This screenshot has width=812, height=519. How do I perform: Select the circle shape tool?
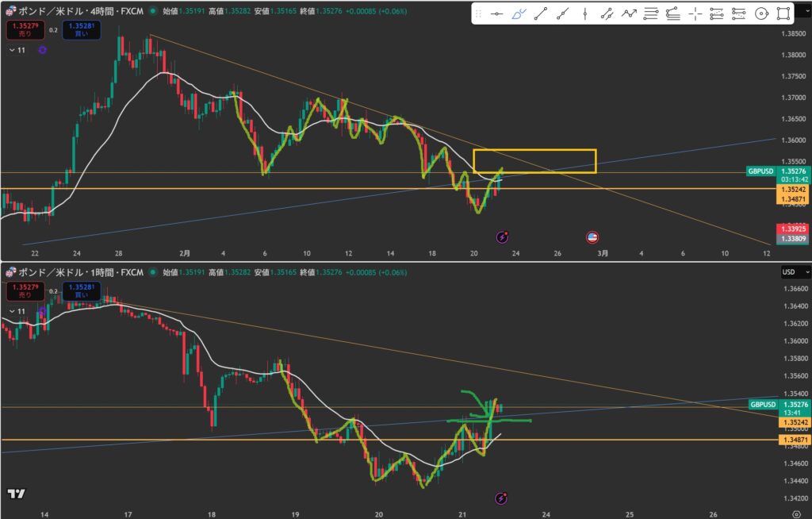pyautogui.click(x=761, y=13)
